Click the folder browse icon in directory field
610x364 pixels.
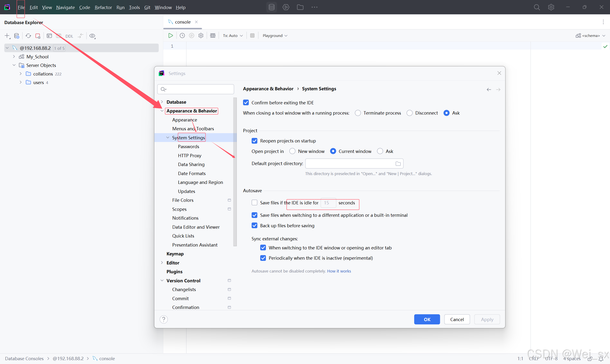(398, 164)
